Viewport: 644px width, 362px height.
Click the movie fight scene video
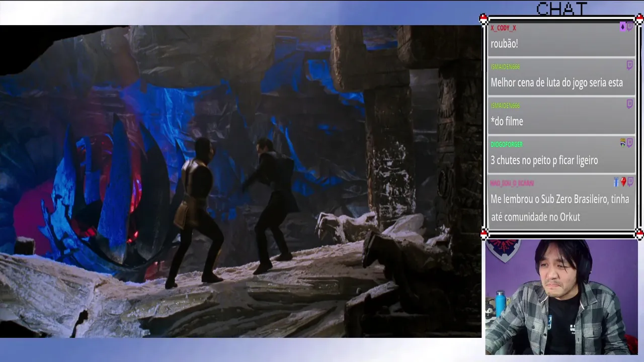tap(240, 181)
